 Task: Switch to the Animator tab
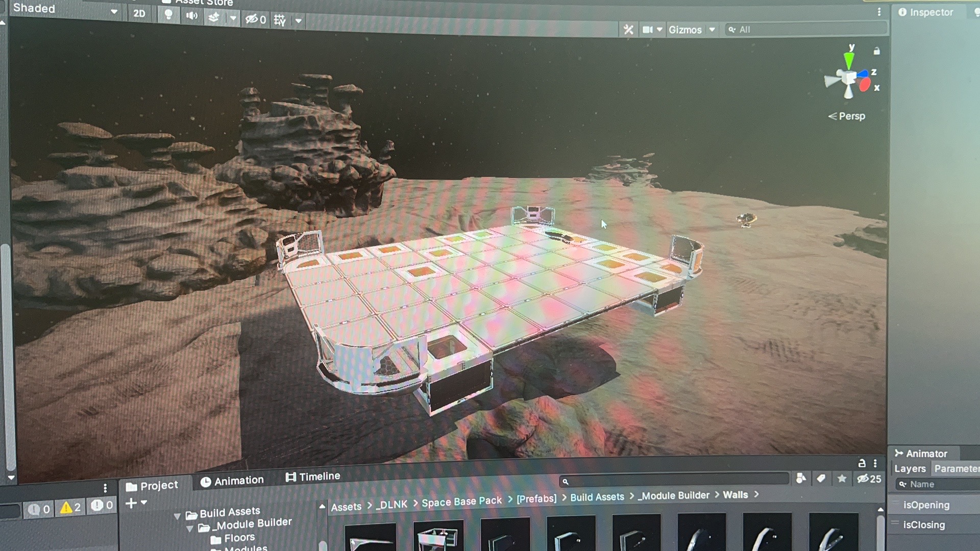pos(921,454)
